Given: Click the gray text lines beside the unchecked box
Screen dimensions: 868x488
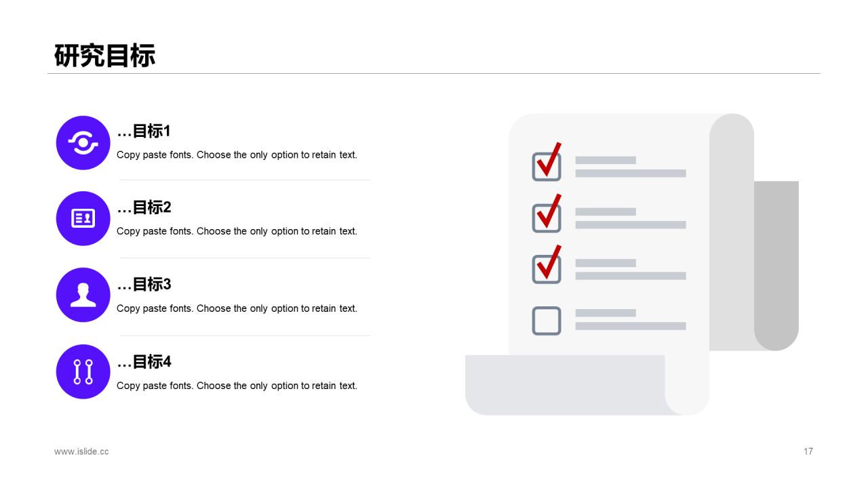Looking at the screenshot, I should [631, 319].
